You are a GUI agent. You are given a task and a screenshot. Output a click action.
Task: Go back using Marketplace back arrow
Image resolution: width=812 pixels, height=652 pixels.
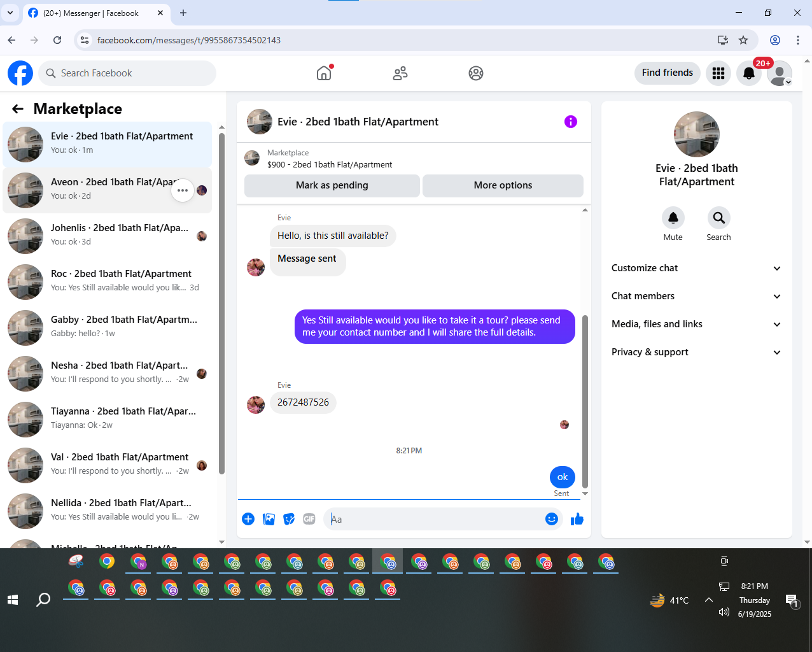[18, 109]
